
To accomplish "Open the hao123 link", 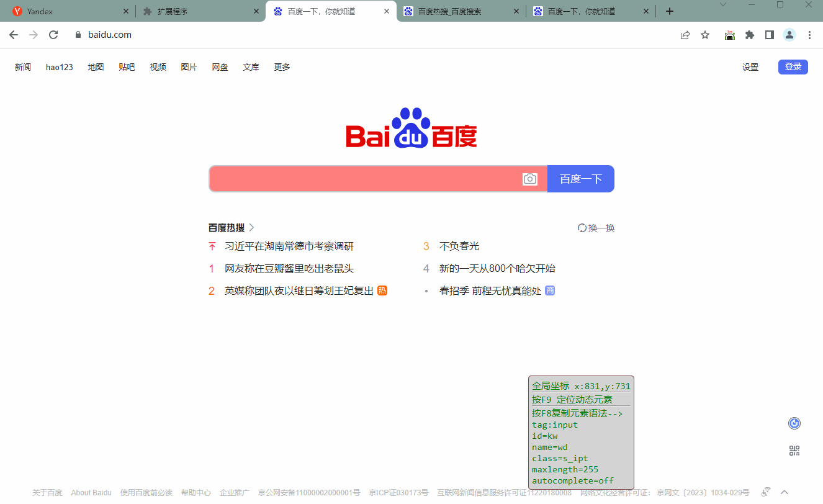I will (60, 67).
